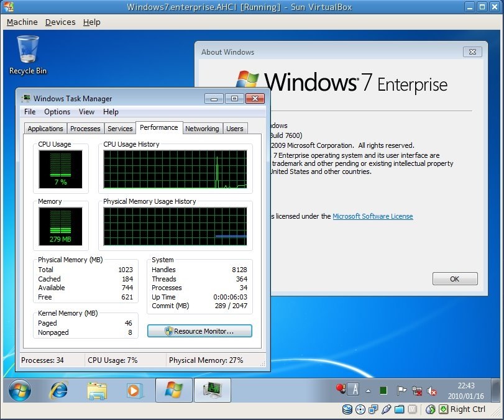The height and width of the screenshot is (420, 504).
Task: Open Task Manager Help menu
Action: (x=111, y=112)
